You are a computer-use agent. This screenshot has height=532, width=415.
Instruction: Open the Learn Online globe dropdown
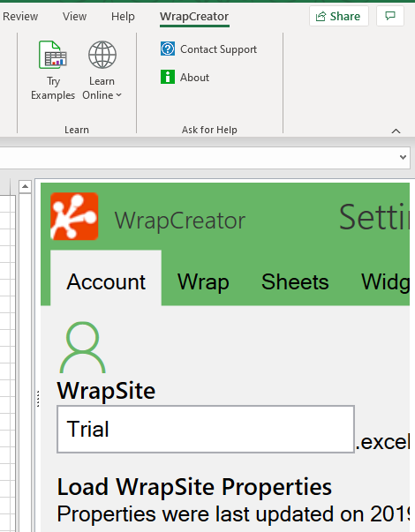[102, 71]
